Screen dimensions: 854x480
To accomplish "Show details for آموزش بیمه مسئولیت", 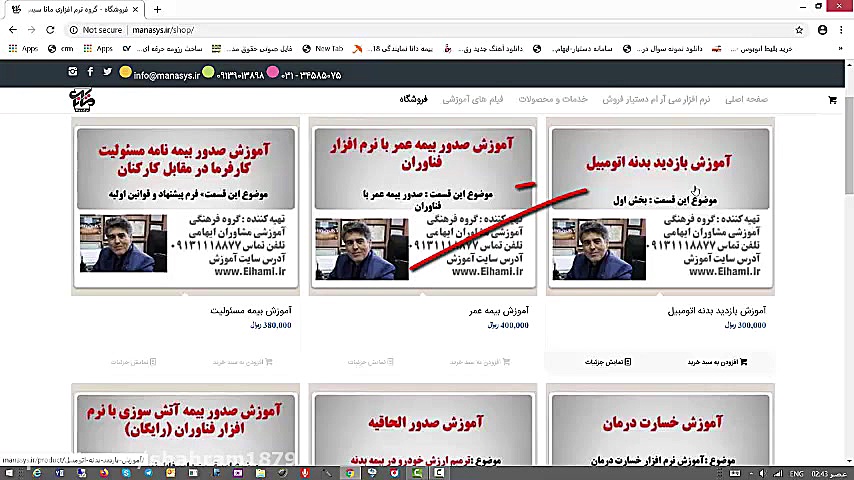I will click(x=133, y=362).
